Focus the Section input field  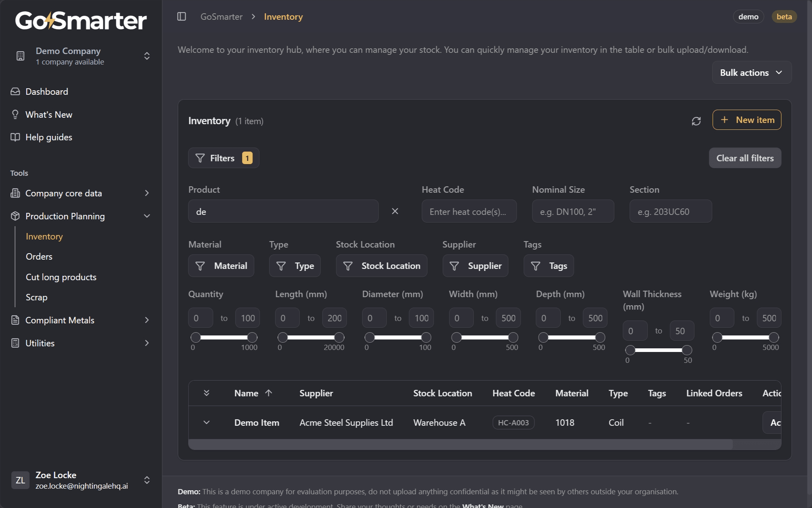[671, 211]
